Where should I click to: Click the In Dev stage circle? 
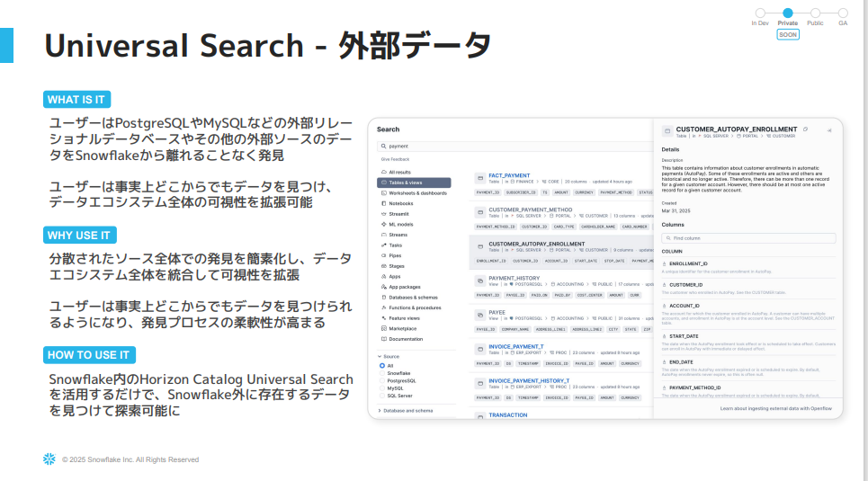760,13
